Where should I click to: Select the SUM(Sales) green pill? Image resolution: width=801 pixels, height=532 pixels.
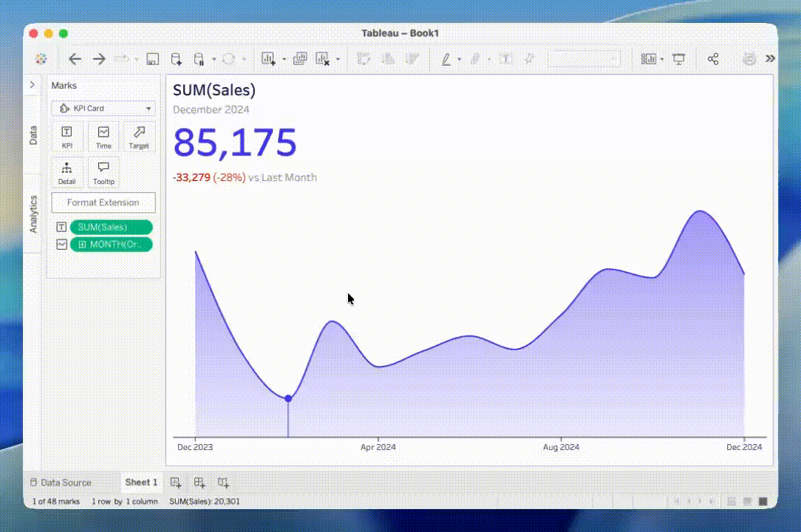click(x=111, y=228)
